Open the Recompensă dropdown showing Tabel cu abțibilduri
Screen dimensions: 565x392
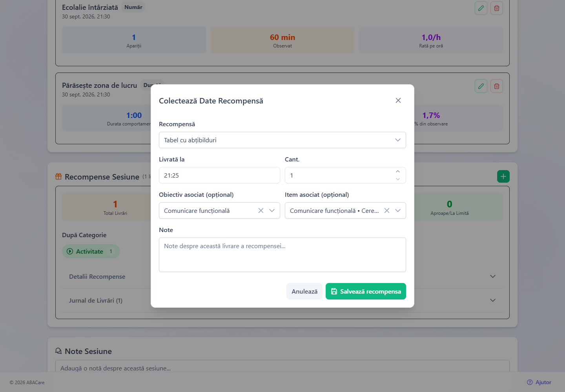coord(282,140)
